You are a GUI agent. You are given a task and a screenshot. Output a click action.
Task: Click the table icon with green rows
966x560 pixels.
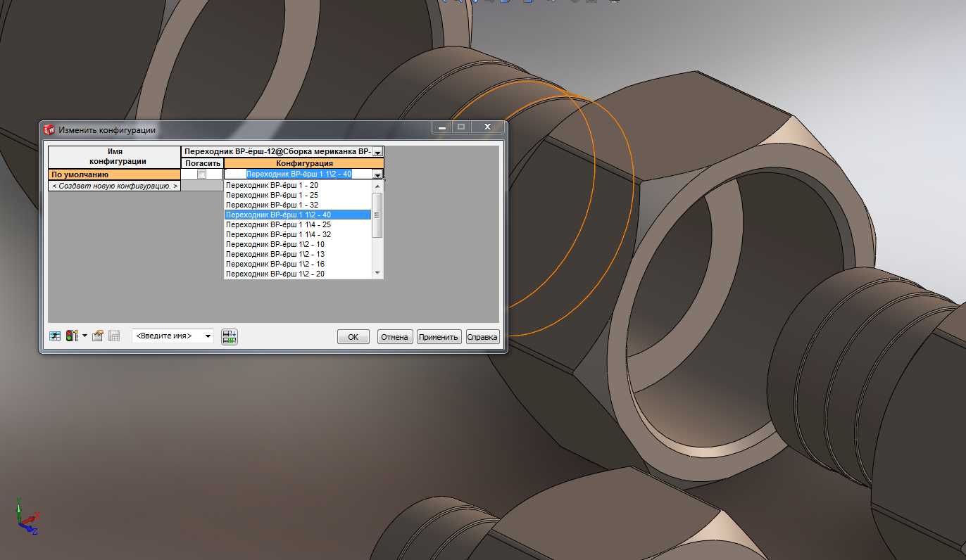[230, 336]
